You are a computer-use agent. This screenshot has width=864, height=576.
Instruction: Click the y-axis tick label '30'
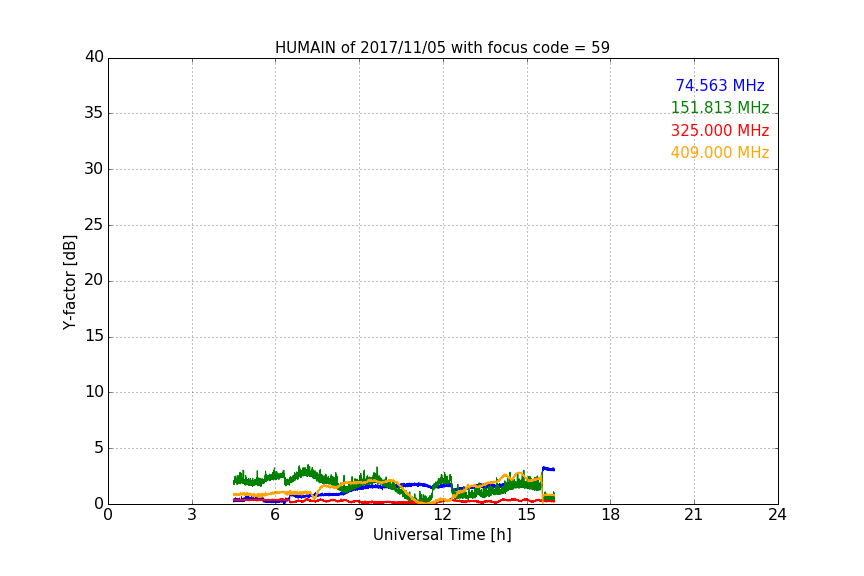coord(94,169)
